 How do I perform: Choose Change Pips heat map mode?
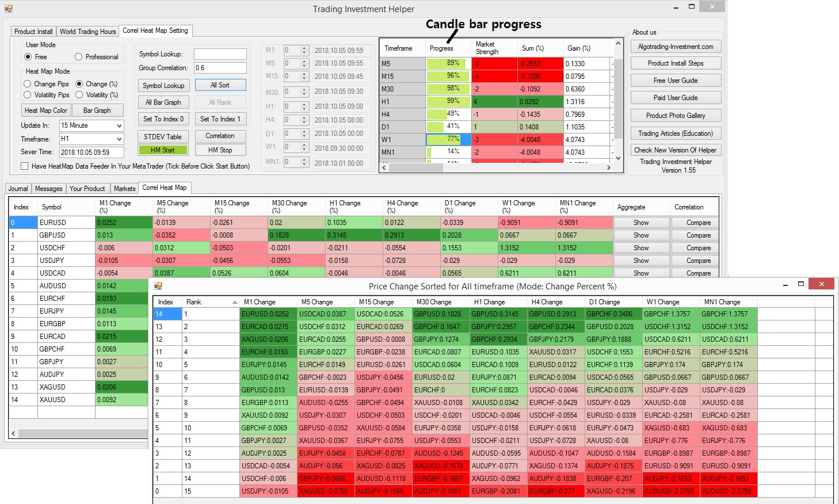pos(27,84)
